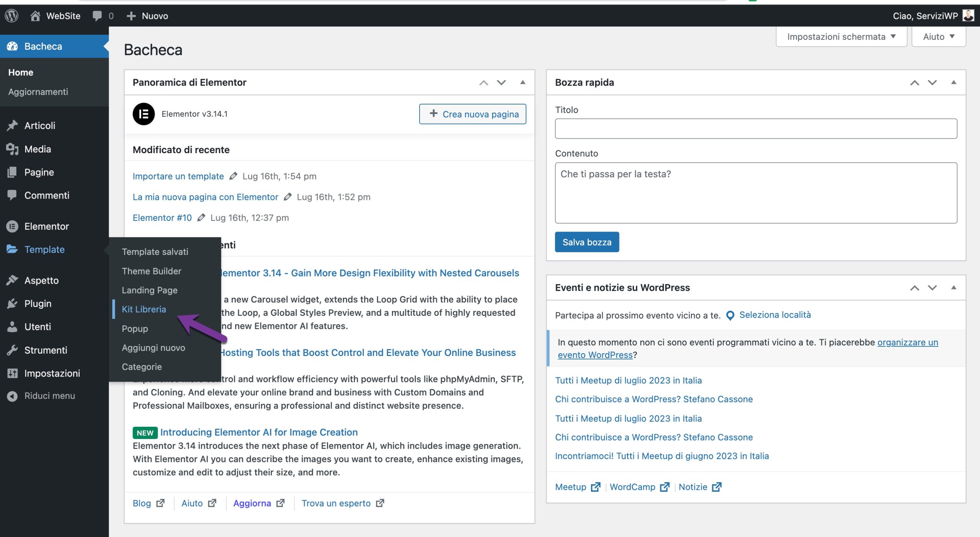980x537 pixels.
Task: Open comments bubble icon in admin bar
Action: (97, 16)
